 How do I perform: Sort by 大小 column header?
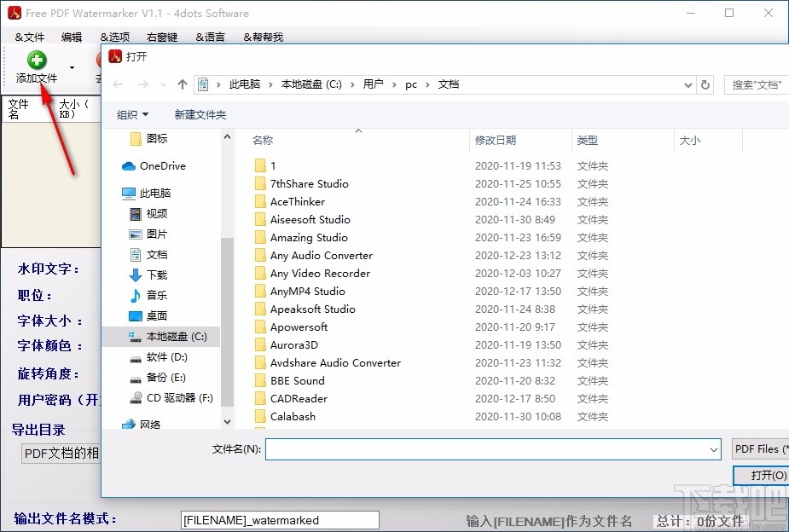[x=690, y=141]
